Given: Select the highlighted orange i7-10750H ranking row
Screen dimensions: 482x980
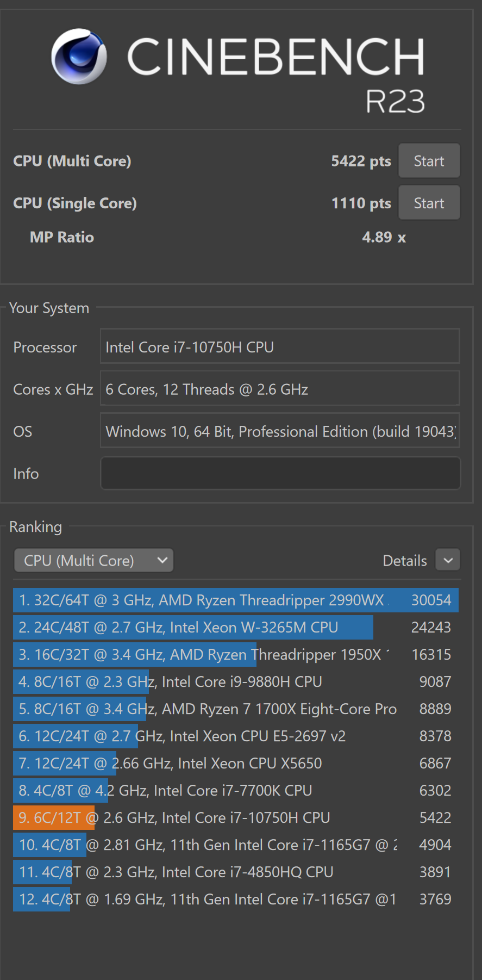Looking at the screenshot, I should (235, 817).
